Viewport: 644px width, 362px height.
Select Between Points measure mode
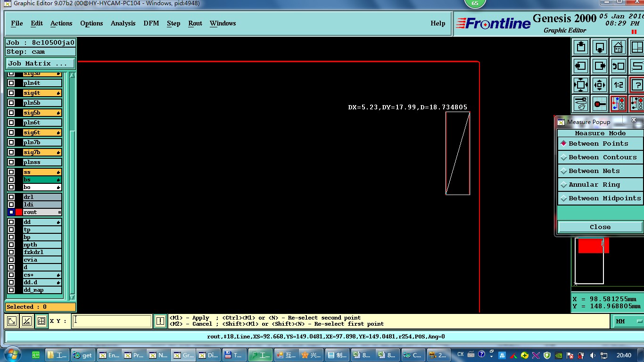point(600,143)
